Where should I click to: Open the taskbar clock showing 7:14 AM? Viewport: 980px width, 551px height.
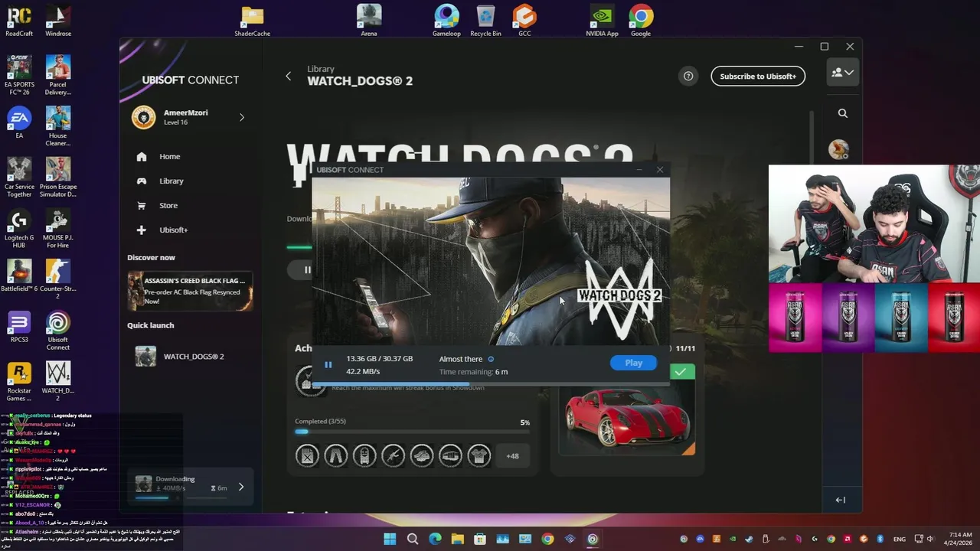coord(959,539)
